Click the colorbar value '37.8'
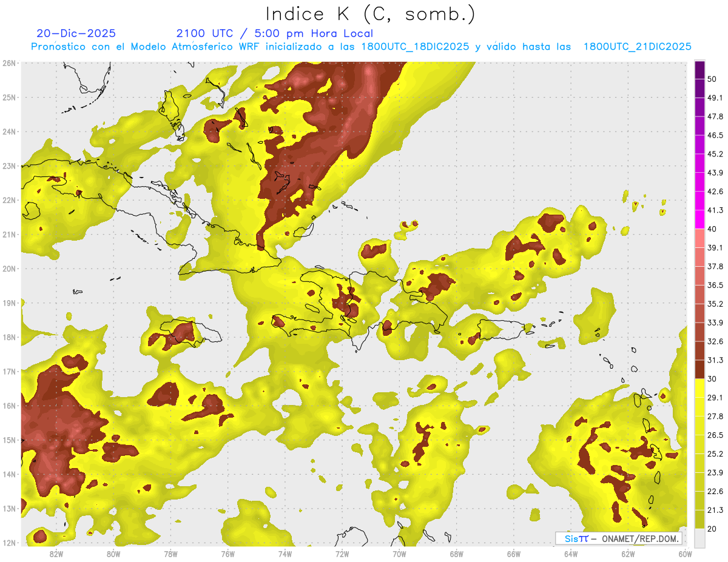 (715, 267)
